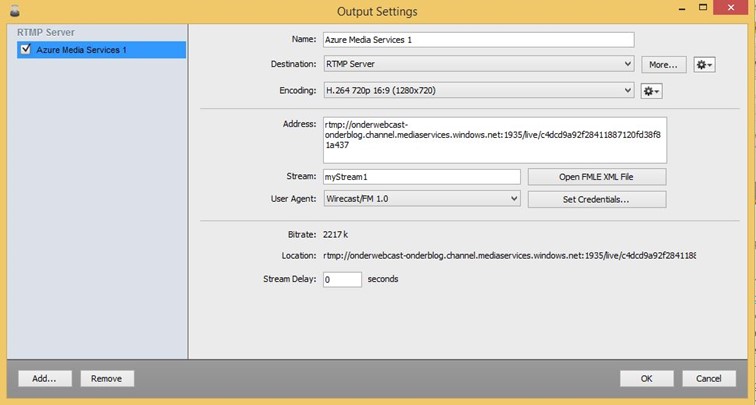
Task: Open the Encoding gear settings menu
Action: tap(651, 91)
